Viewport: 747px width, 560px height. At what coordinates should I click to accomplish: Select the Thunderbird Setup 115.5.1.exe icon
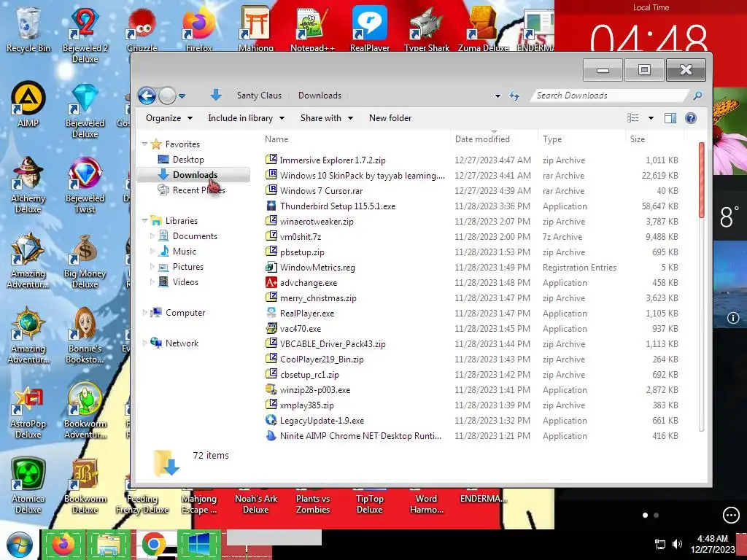(271, 206)
